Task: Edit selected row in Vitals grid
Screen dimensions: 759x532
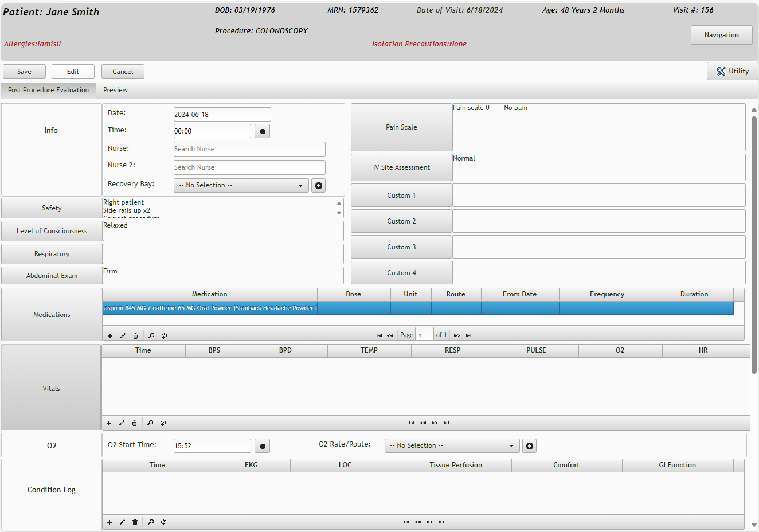Action: tap(122, 423)
